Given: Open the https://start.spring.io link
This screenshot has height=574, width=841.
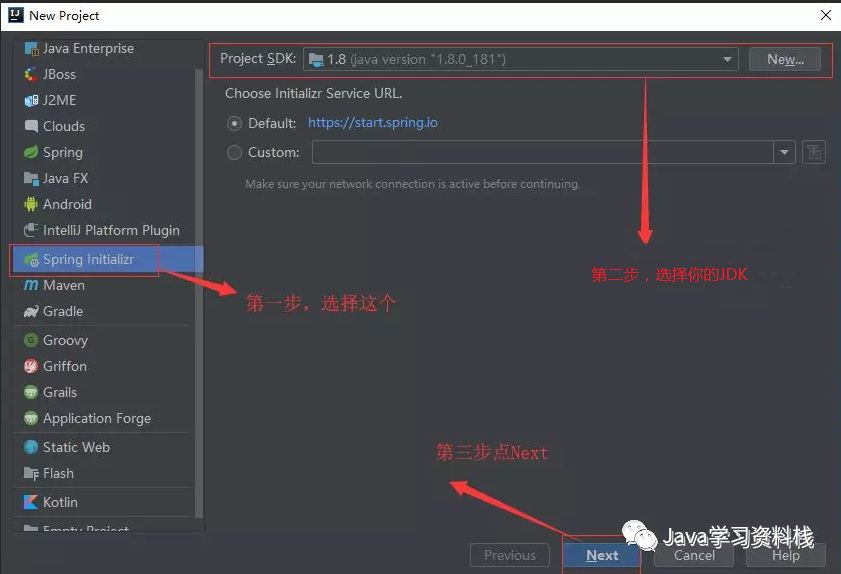Looking at the screenshot, I should coord(373,123).
